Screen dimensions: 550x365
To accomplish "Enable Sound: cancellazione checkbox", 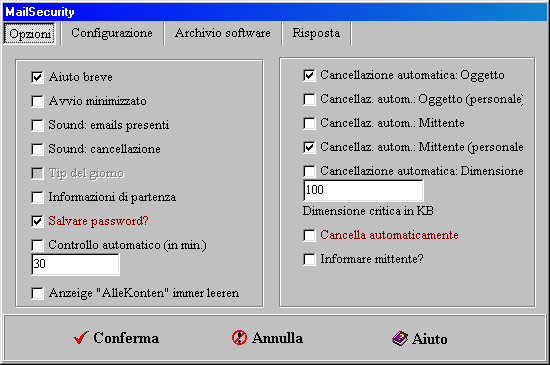I will pos(37,149).
